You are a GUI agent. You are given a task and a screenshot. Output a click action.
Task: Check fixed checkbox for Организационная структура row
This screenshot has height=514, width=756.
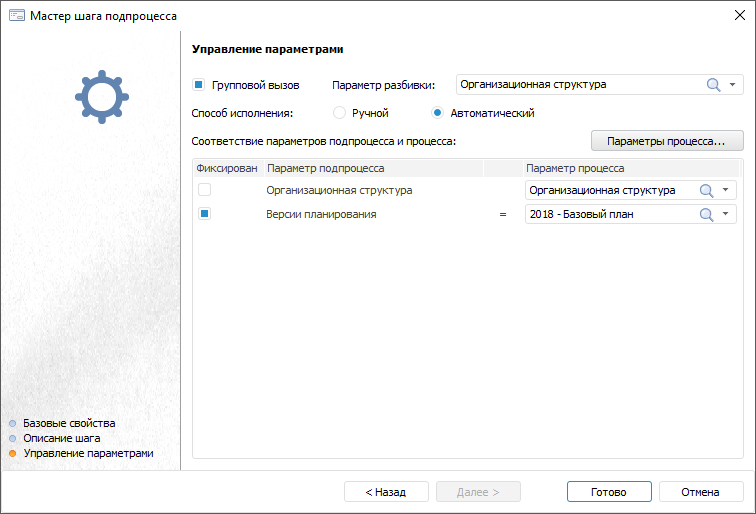click(204, 190)
